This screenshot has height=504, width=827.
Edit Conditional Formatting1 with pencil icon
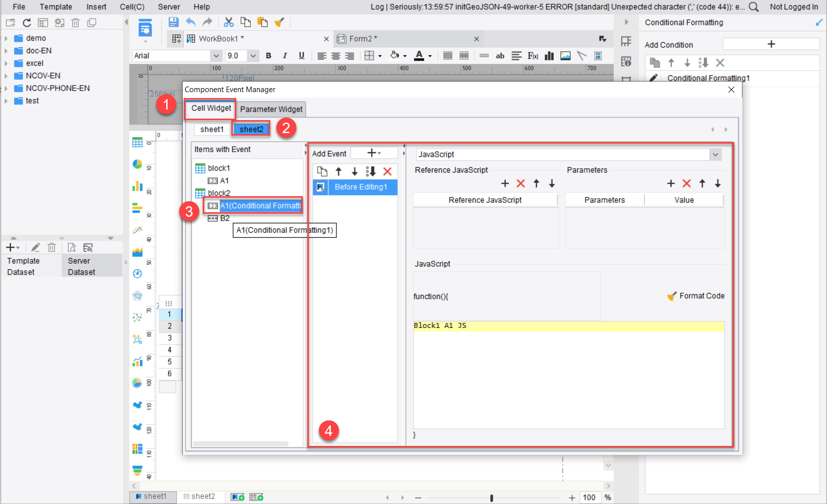click(653, 78)
